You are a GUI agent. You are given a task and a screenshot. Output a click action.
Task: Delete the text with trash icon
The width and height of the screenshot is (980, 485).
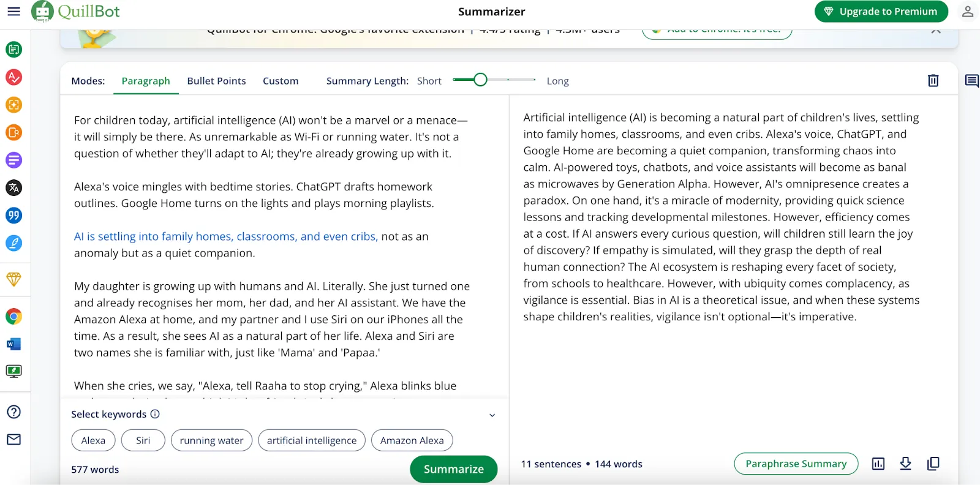click(933, 80)
